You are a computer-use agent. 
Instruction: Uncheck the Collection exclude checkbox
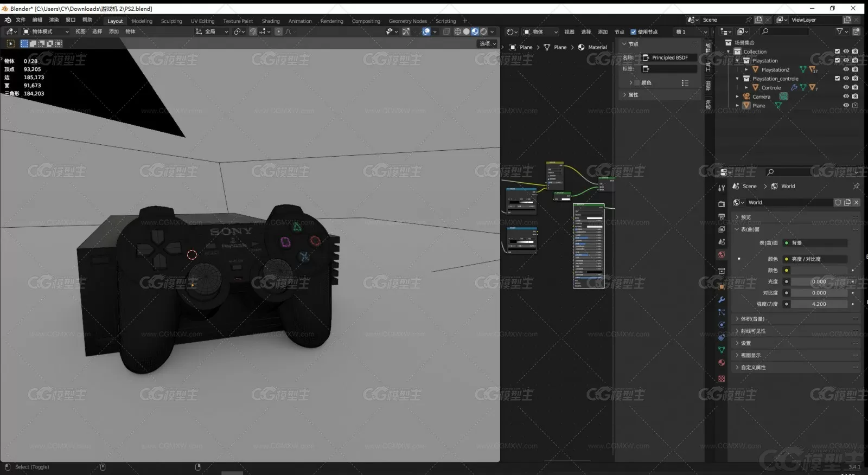pos(837,52)
